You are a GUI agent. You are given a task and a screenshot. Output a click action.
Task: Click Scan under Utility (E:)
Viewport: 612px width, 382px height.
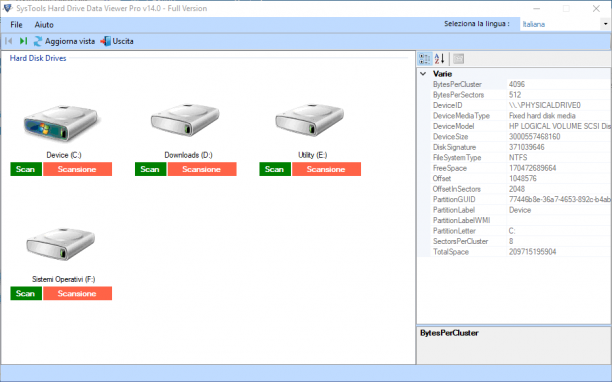click(x=275, y=169)
